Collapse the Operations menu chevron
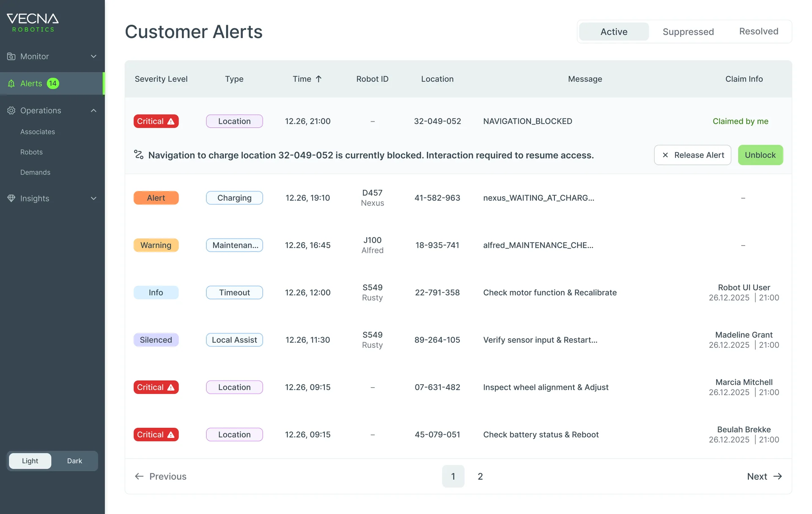 coord(94,110)
